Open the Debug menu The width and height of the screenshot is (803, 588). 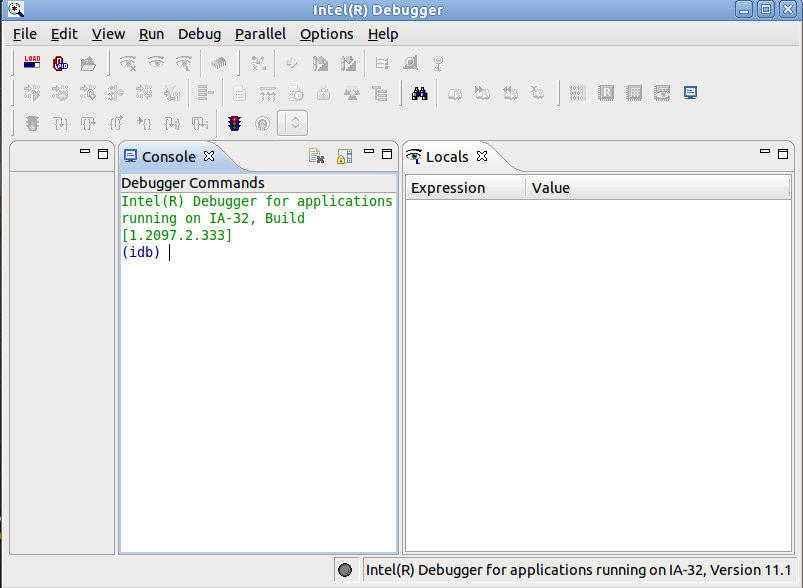click(x=199, y=34)
